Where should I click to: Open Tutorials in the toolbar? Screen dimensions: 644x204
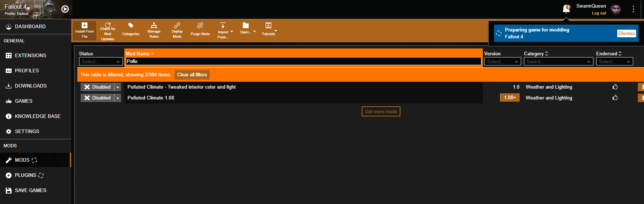[269, 29]
